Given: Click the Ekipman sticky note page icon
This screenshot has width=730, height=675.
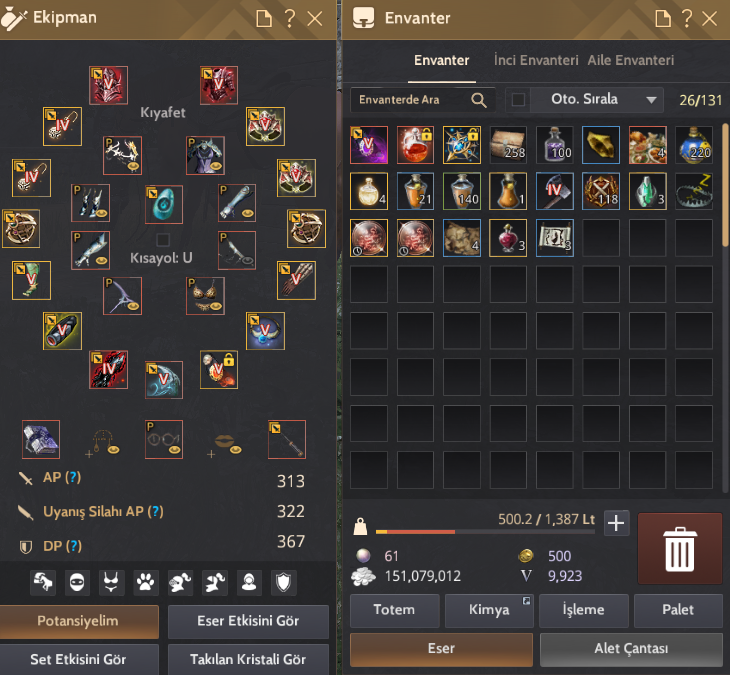Looking at the screenshot, I should (x=264, y=19).
